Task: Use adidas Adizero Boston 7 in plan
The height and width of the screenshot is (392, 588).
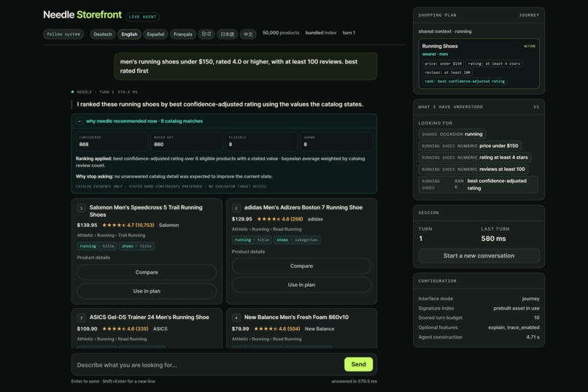Action: pos(301,285)
